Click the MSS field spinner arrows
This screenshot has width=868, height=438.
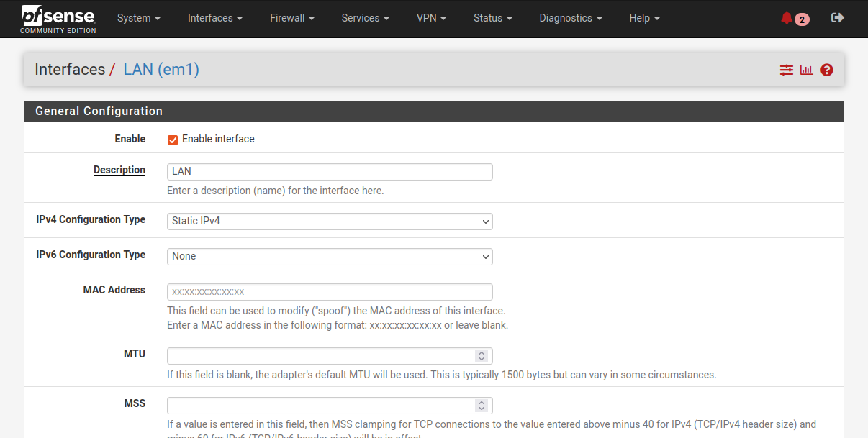[x=482, y=406]
